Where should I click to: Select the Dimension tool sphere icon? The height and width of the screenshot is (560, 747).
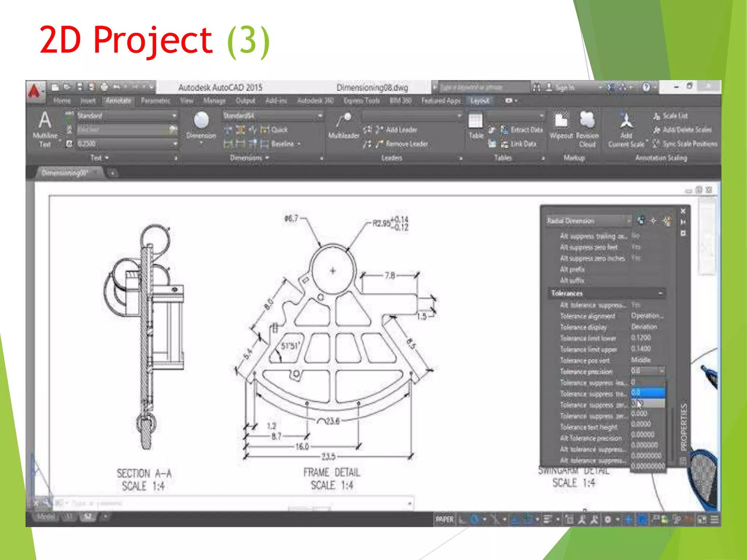click(201, 120)
